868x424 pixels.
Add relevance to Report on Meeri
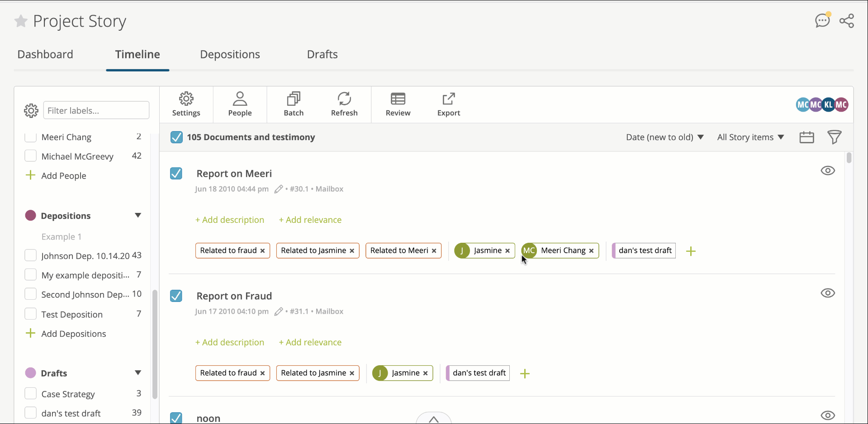pyautogui.click(x=310, y=220)
